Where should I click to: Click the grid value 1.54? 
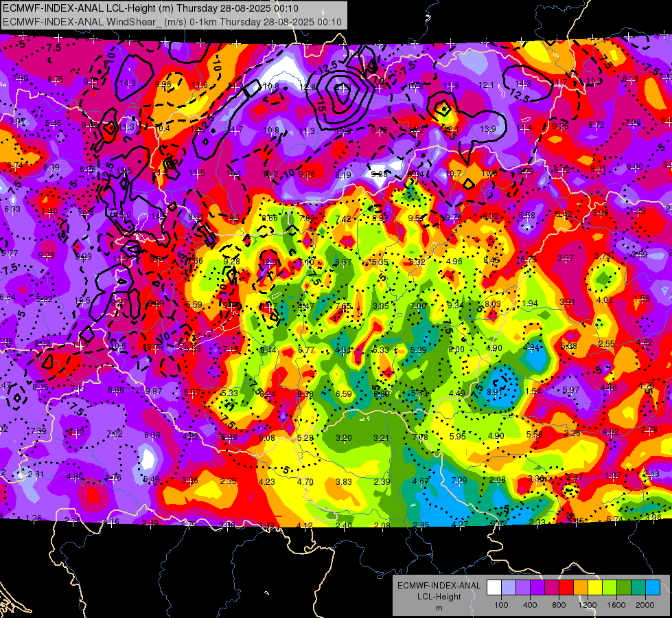533,391
